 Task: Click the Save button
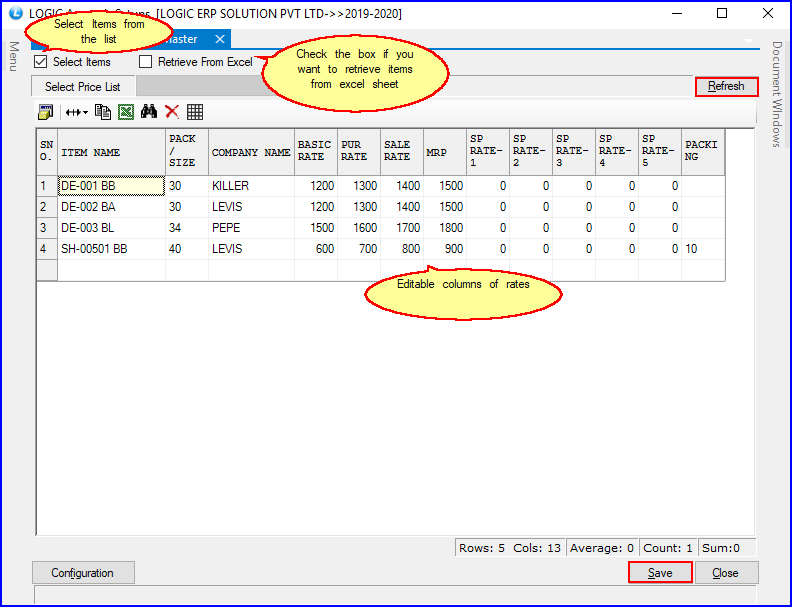660,573
